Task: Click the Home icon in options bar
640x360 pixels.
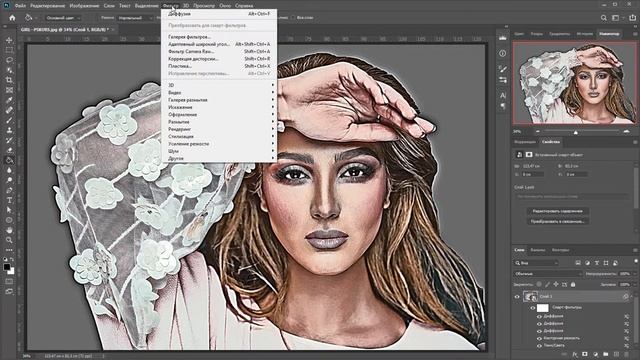Action: click(12, 18)
